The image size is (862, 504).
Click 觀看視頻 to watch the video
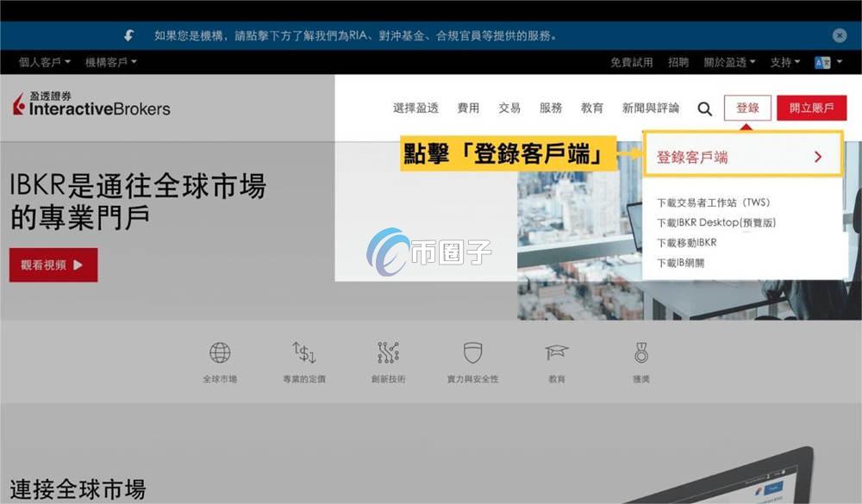click(x=52, y=264)
